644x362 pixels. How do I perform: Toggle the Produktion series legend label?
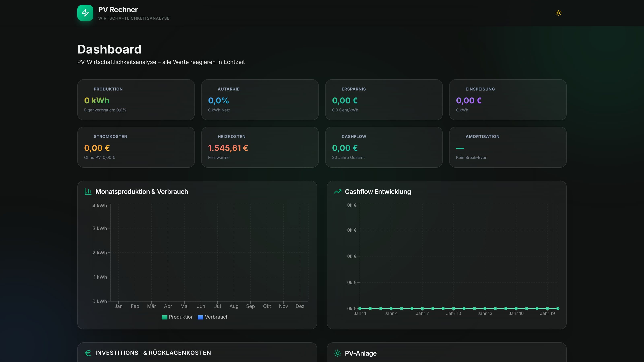click(x=181, y=317)
